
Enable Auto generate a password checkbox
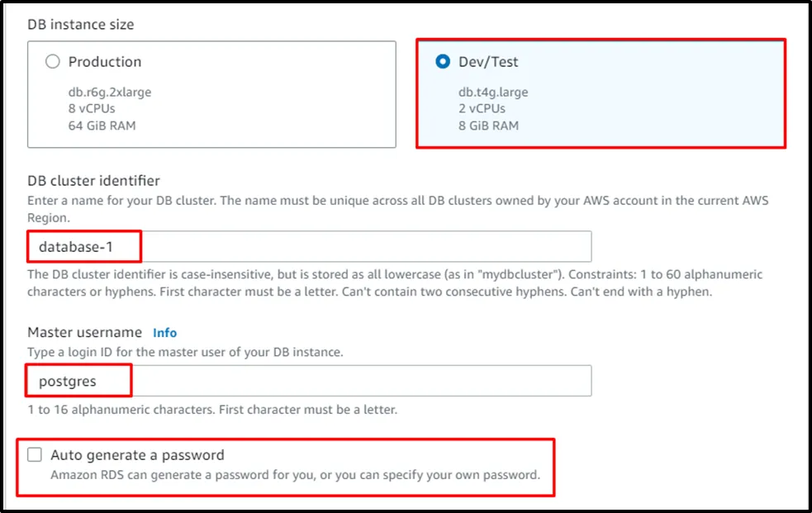pos(35,455)
